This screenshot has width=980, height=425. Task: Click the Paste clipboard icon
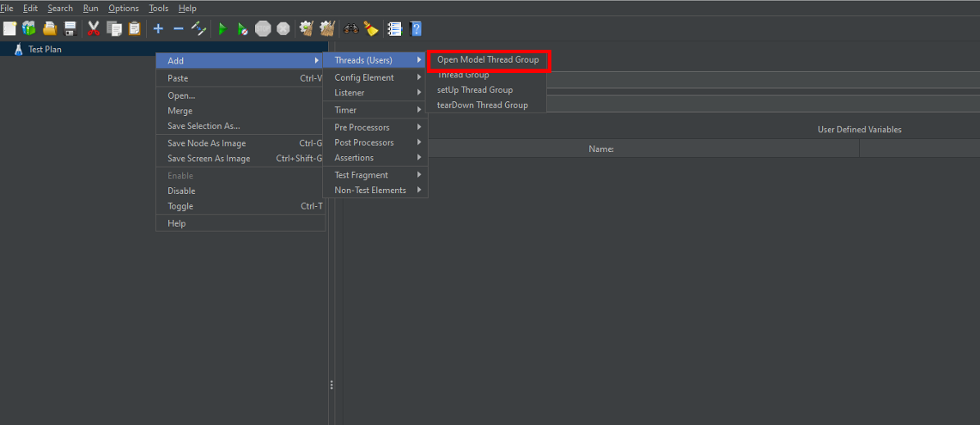134,28
